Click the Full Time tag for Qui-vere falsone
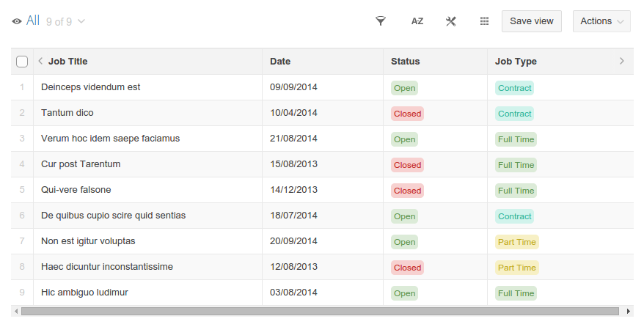This screenshot has height=327, width=644. [516, 191]
